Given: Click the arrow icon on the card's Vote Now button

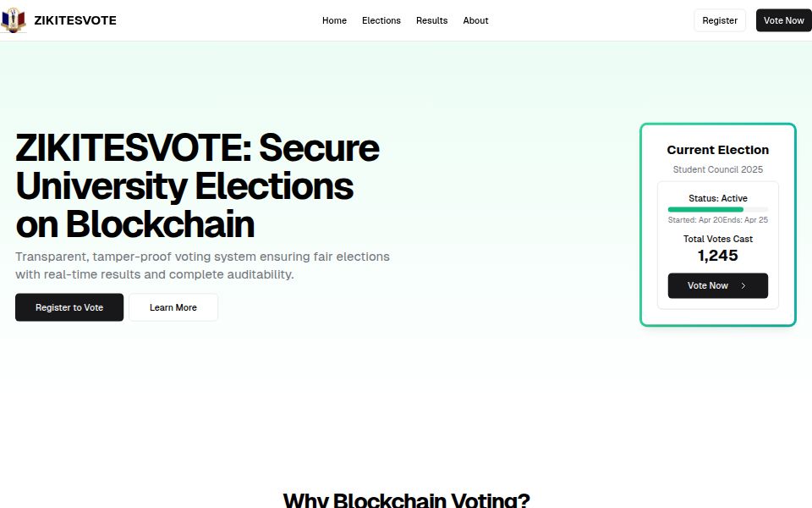Looking at the screenshot, I should [743, 285].
